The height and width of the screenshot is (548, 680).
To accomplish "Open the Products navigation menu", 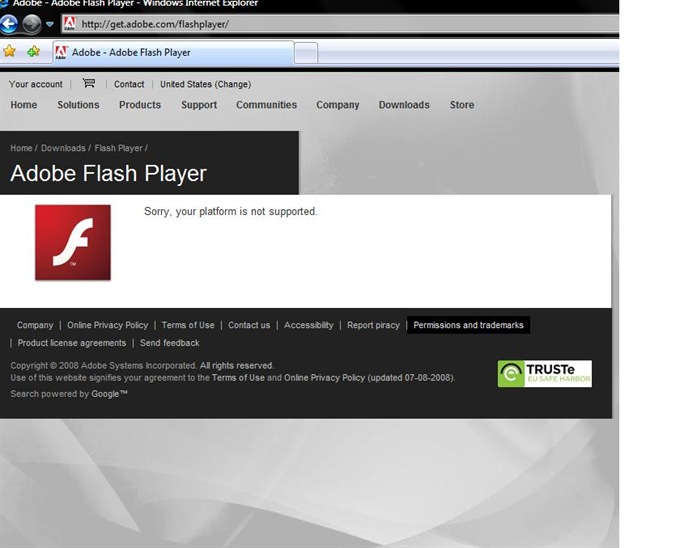I will 140,105.
